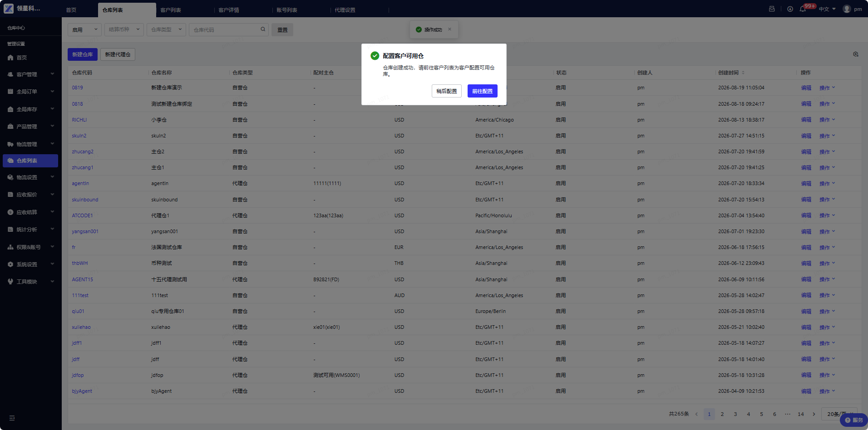This screenshot has height=430, width=868.
Task: Switch to the 客户列表 tab
Action: point(171,10)
